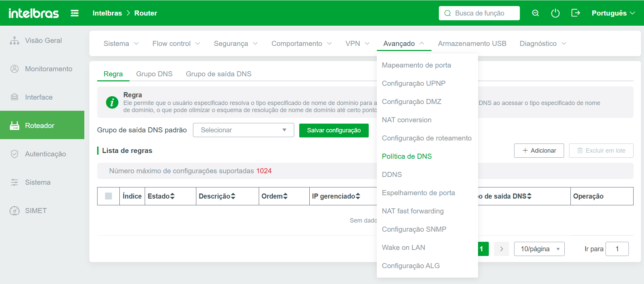The image size is (644, 284).
Task: Tick the select-all checkbox in table header
Action: point(108,196)
